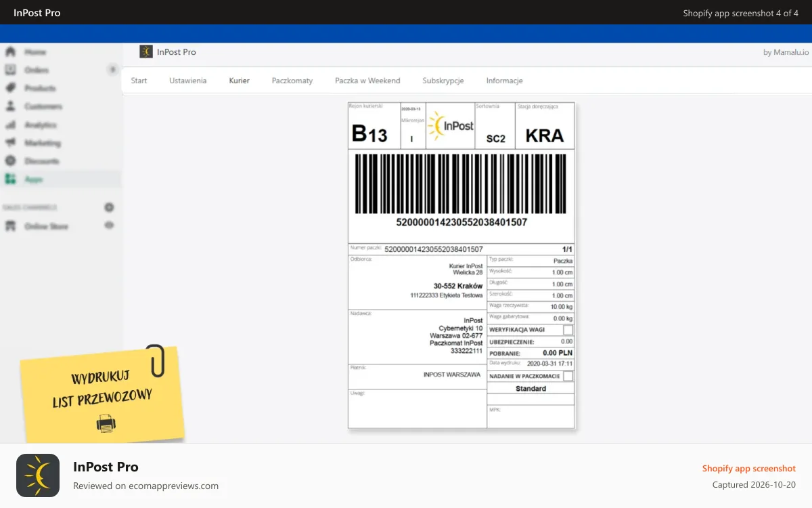Click the INPOST WARSZAWA payer text
The width and height of the screenshot is (812, 508).
(x=452, y=375)
